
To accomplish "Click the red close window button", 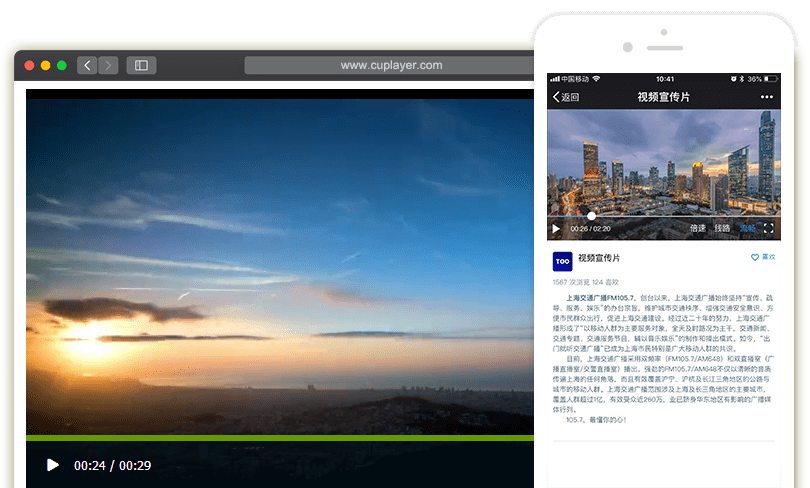I will click(x=30, y=65).
